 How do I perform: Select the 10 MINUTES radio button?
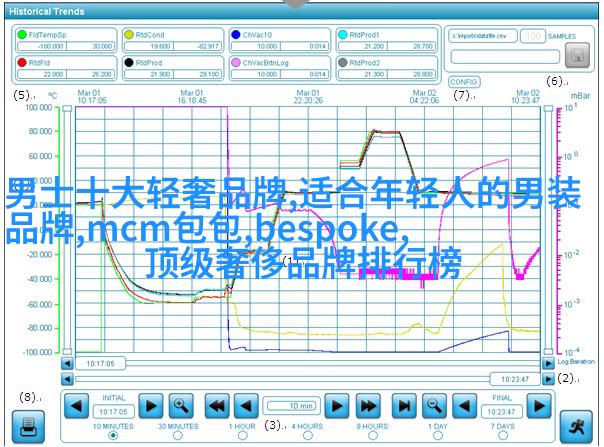[113, 435]
